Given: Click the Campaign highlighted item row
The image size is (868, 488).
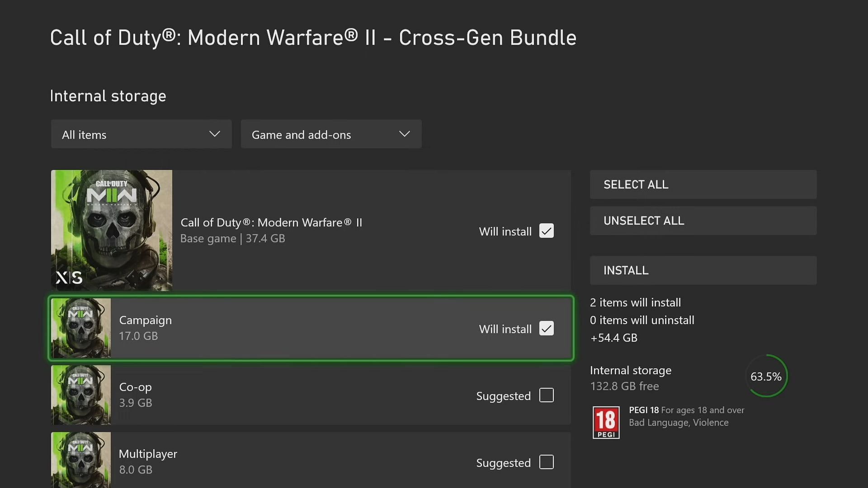Looking at the screenshot, I should [311, 328].
